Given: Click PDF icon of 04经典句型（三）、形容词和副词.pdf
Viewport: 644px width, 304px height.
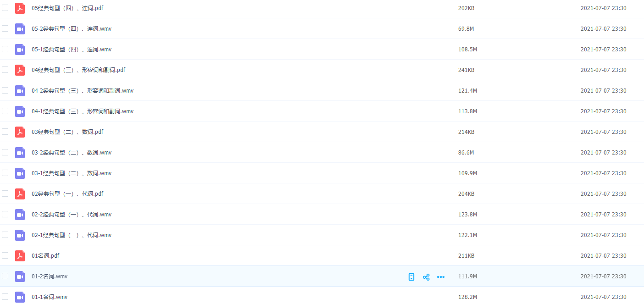Looking at the screenshot, I should click(20, 70).
